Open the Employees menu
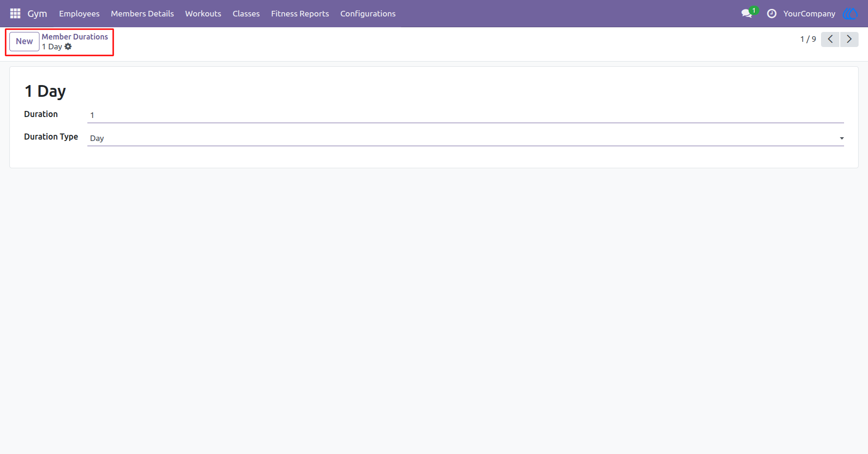 pyautogui.click(x=79, y=14)
